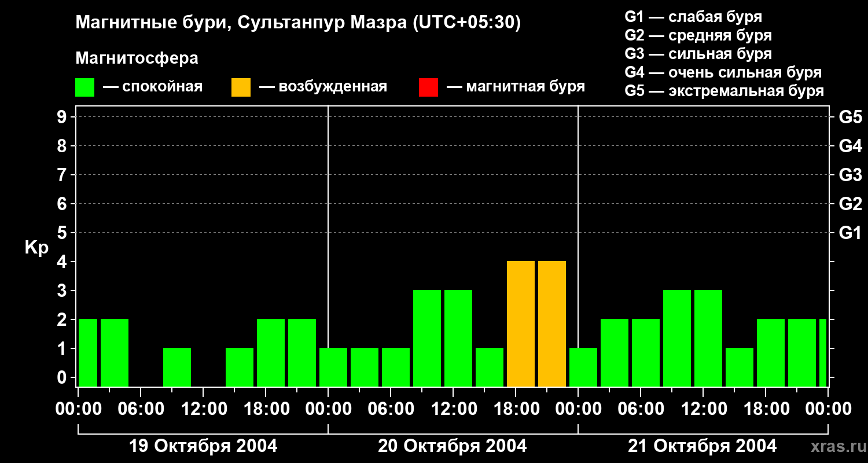Click the orange 'возбужденная' legend swatch
This screenshot has width=868, height=463.
(x=241, y=87)
